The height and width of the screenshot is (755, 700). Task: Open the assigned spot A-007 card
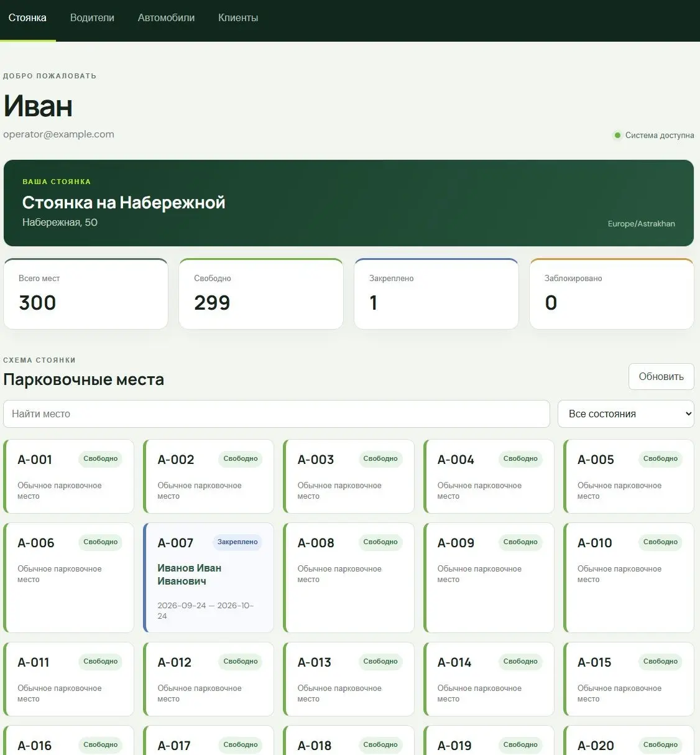click(208, 578)
